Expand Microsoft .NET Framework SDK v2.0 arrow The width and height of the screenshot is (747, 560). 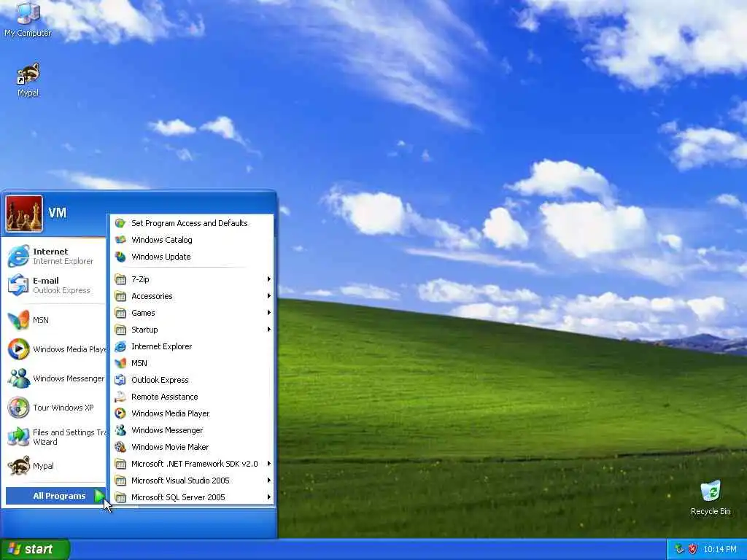click(268, 464)
